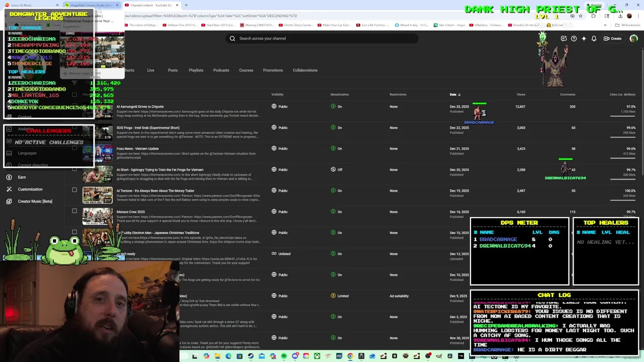Click thumbnail of SgtAngry Fat Frogs video
The image size is (644, 362).
(98, 174)
